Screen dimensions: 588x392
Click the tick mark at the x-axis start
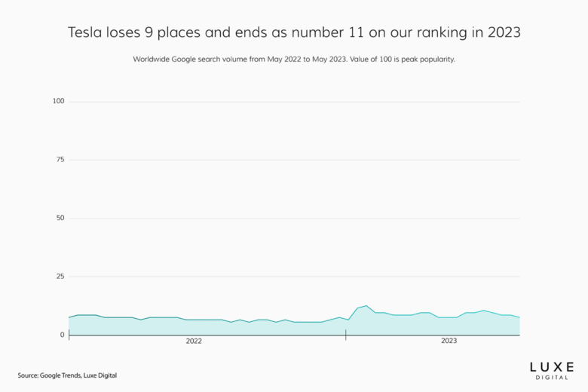tap(69, 335)
